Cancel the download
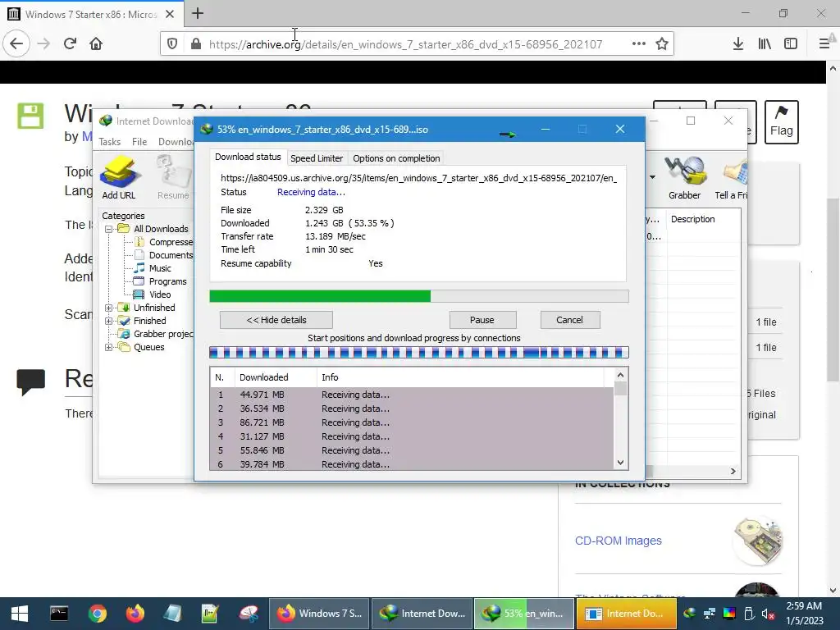 pos(569,320)
